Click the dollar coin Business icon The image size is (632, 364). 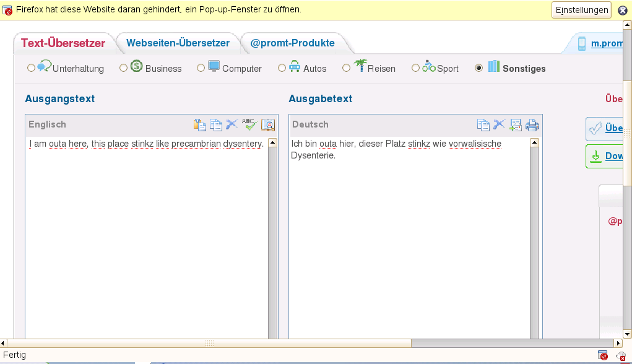137,66
